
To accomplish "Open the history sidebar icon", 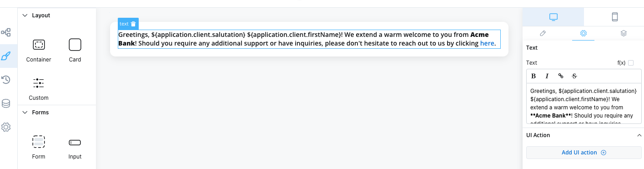I will point(6,80).
